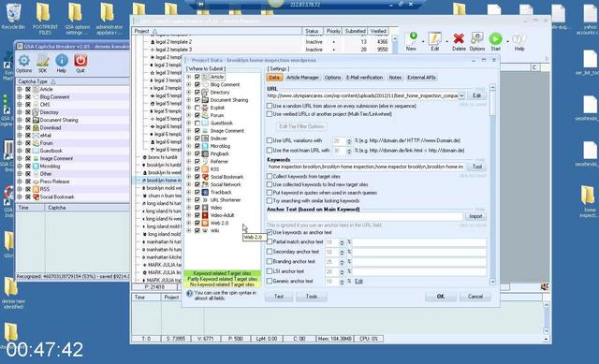Viewport: 599px width, 364px height.
Task: Open the Notes tab
Action: (x=395, y=78)
